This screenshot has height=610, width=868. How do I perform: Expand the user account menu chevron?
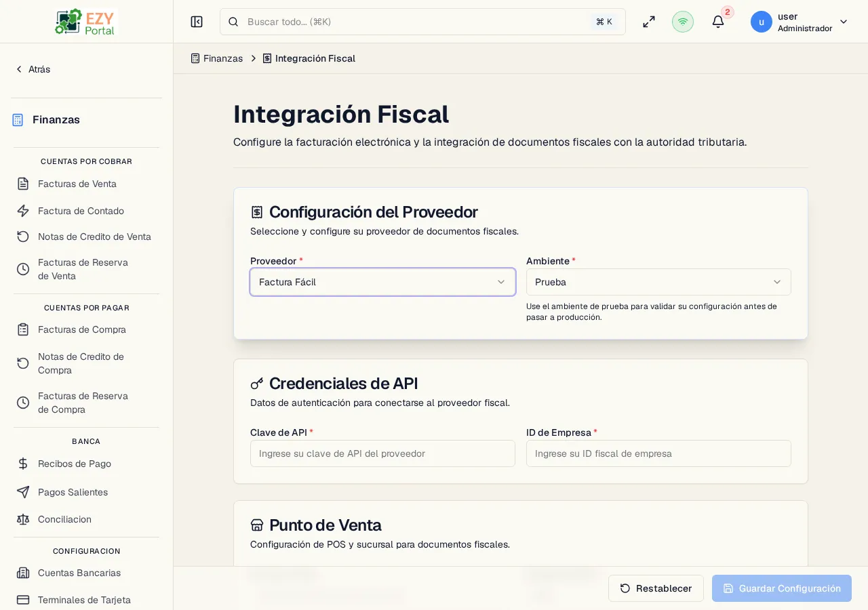(844, 22)
